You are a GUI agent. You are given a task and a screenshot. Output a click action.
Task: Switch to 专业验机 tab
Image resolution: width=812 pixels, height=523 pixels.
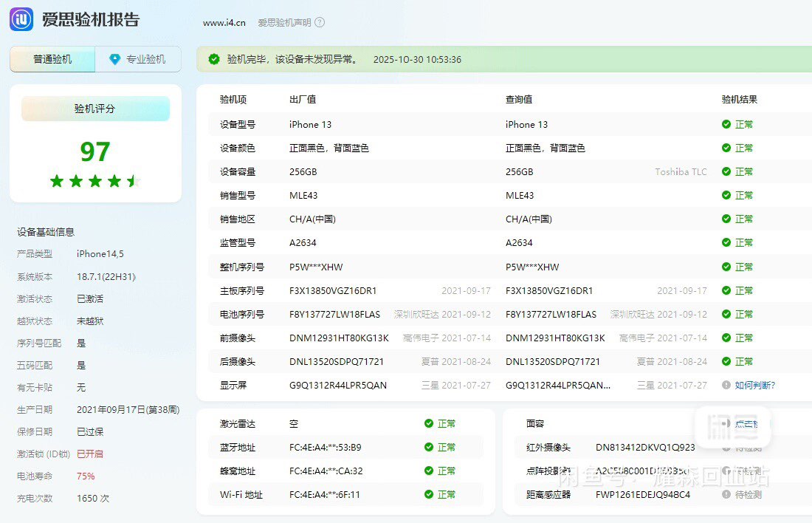[138, 59]
